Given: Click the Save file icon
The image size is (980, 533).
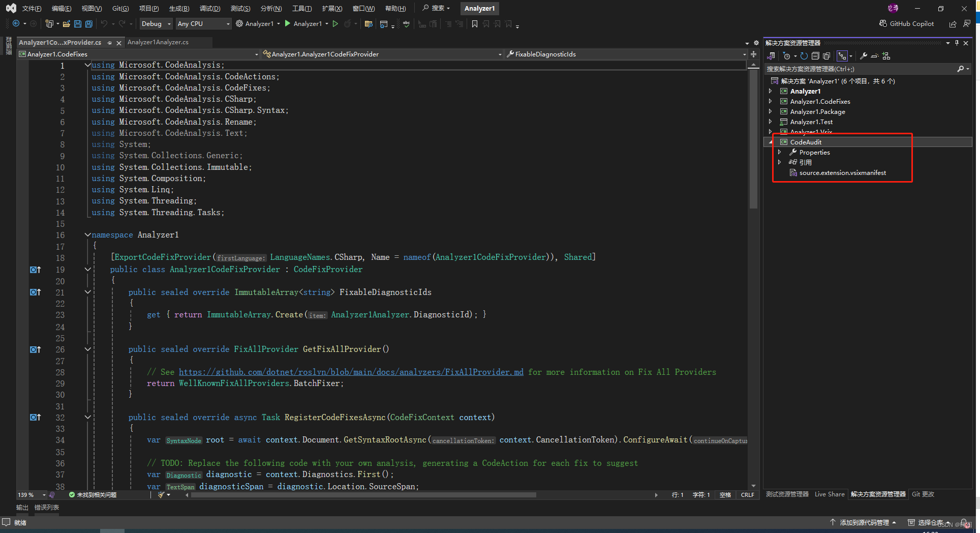Looking at the screenshot, I should point(77,23).
